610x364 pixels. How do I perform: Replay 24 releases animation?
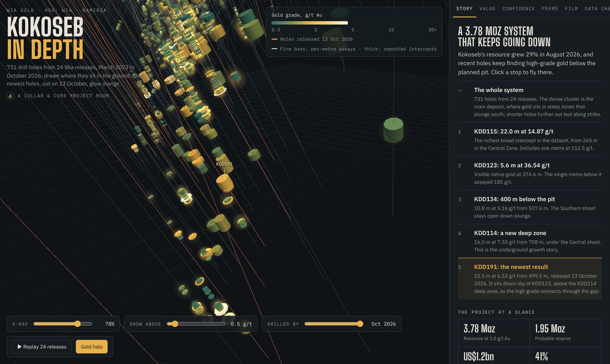[42, 347]
